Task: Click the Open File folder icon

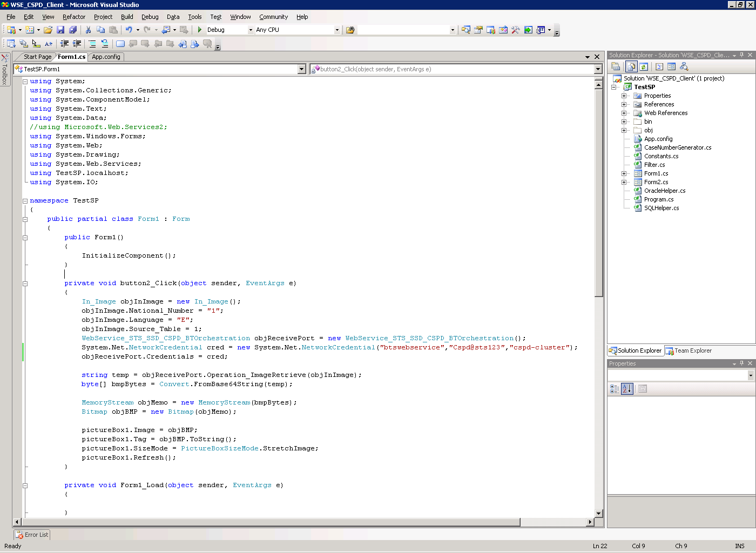Action: 48,30
